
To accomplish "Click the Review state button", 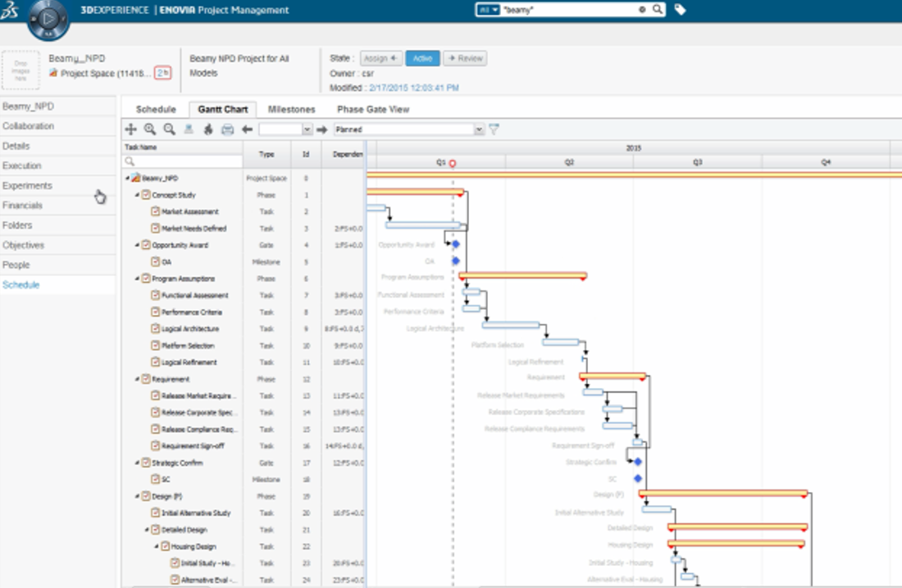I will coord(465,58).
